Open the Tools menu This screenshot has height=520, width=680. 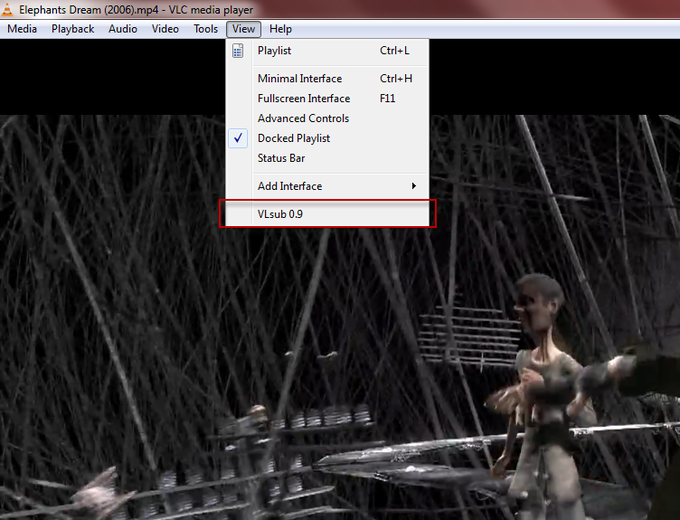[x=206, y=29]
